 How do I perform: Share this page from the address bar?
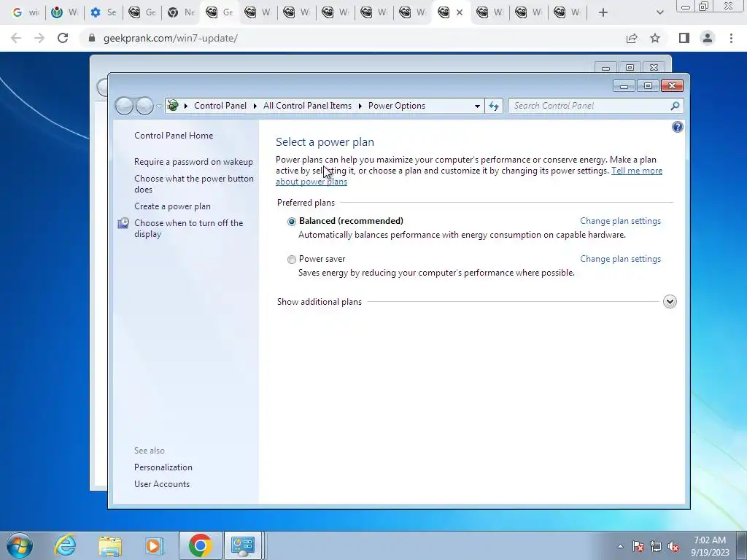[632, 38]
